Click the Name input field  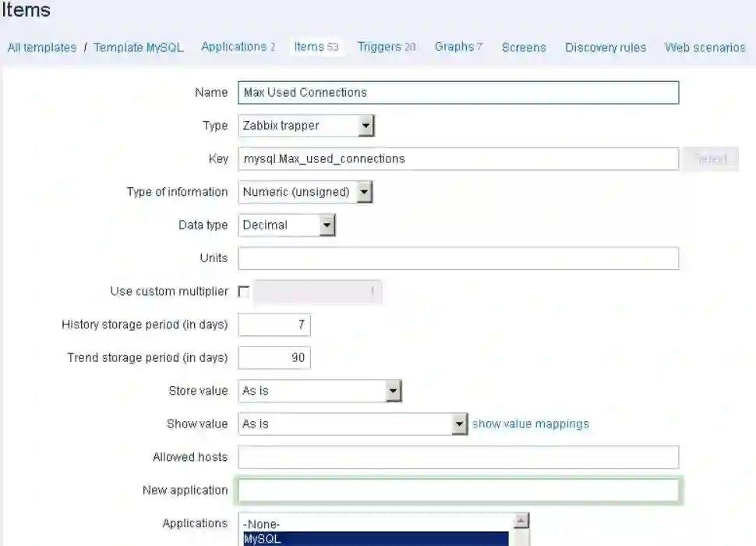pyautogui.click(x=458, y=93)
